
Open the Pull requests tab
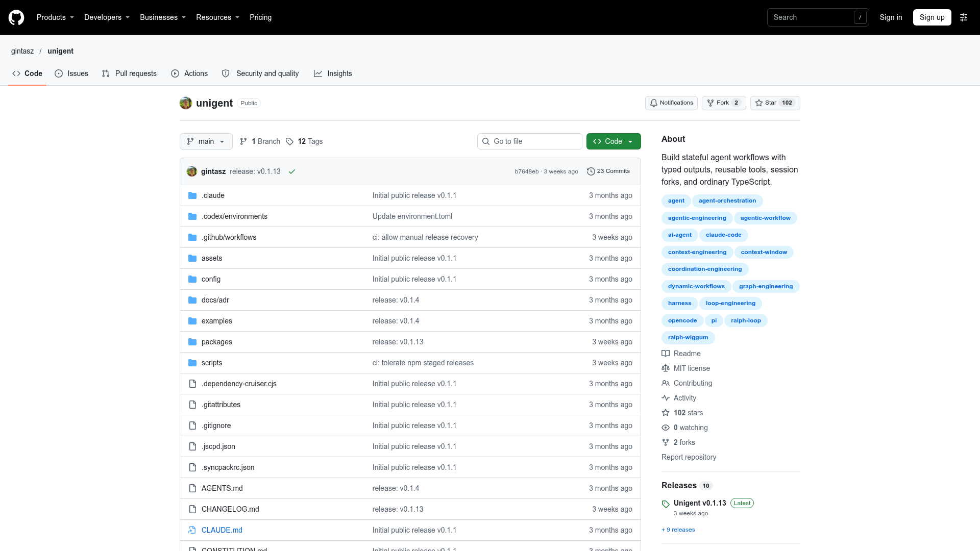coord(129,73)
